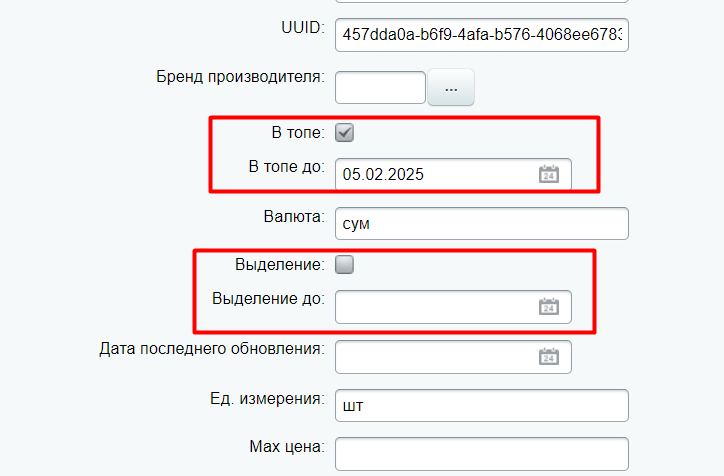Open brand selector with the ellipsis button
The height and width of the screenshot is (476, 724).
click(451, 87)
